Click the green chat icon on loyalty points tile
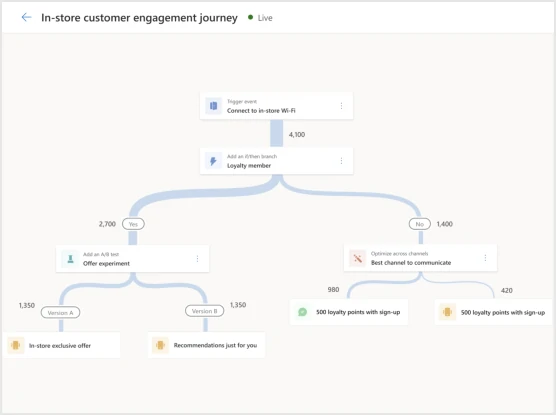Image resolution: width=556 pixels, height=415 pixels. tap(302, 312)
